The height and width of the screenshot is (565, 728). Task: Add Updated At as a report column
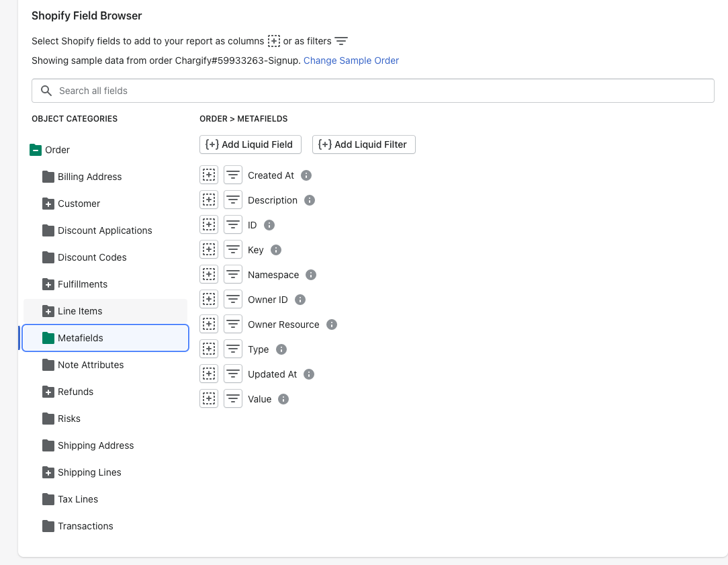[x=209, y=374]
